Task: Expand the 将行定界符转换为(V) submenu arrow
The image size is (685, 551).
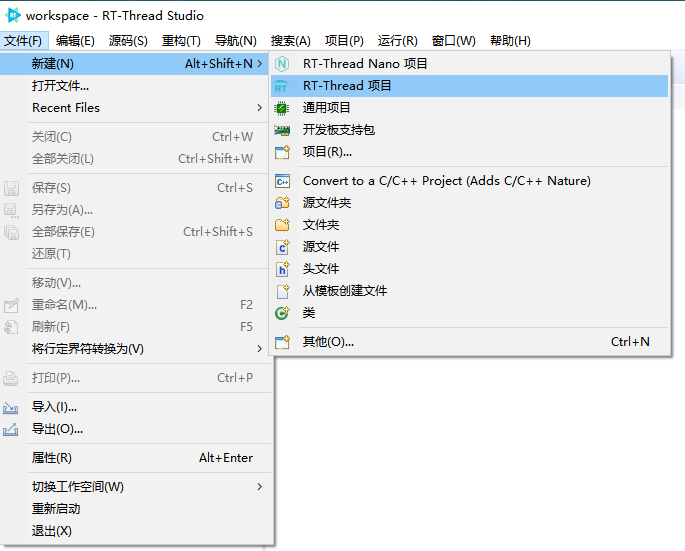Action: (259, 349)
